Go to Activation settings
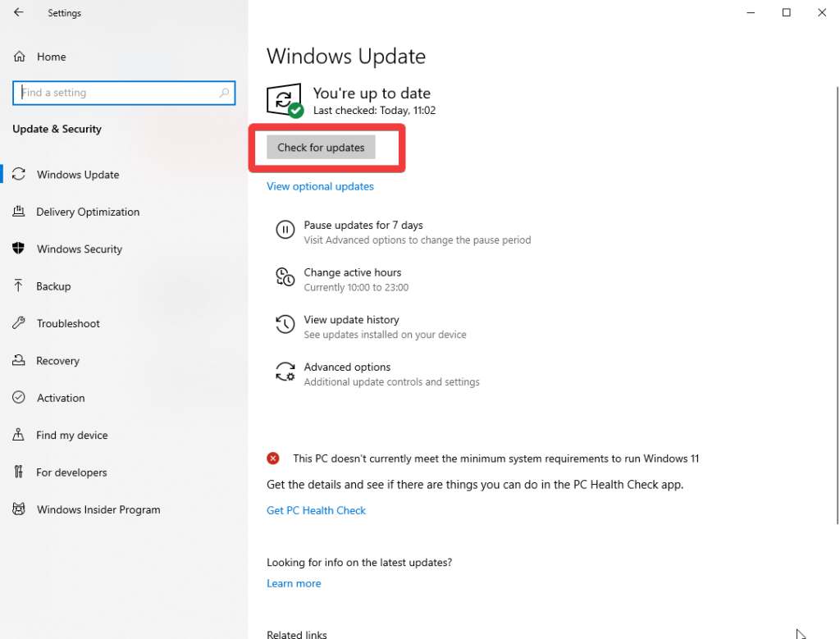This screenshot has width=840, height=639. pos(61,398)
